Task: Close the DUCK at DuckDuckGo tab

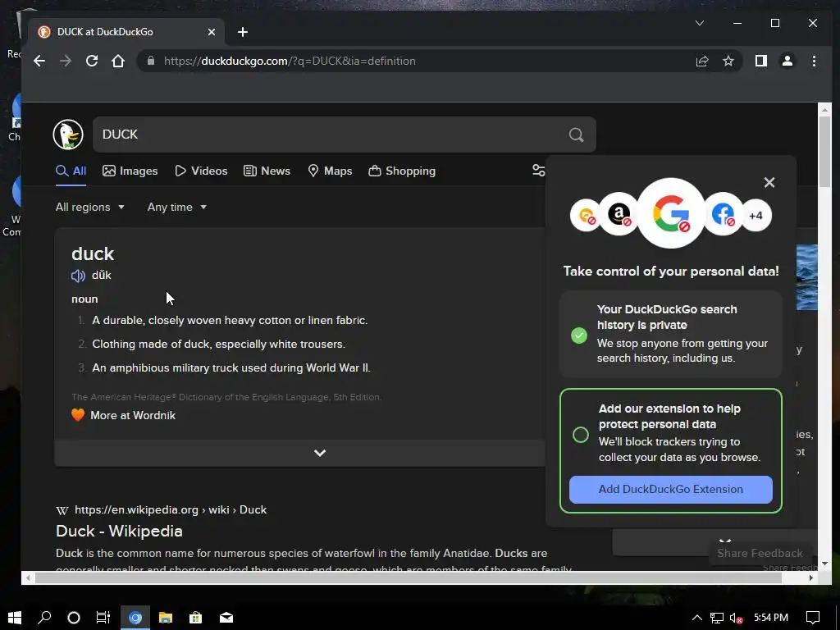Action: tap(212, 32)
